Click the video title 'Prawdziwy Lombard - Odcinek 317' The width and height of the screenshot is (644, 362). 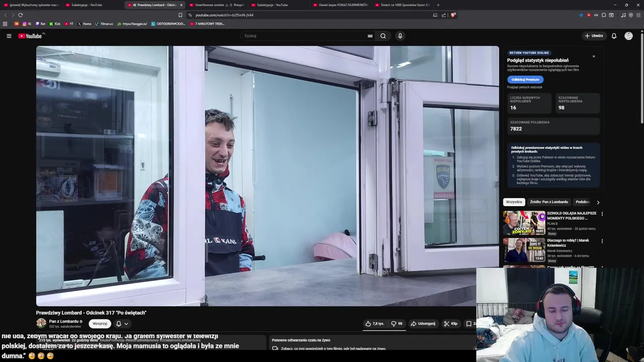pyautogui.click(x=91, y=313)
